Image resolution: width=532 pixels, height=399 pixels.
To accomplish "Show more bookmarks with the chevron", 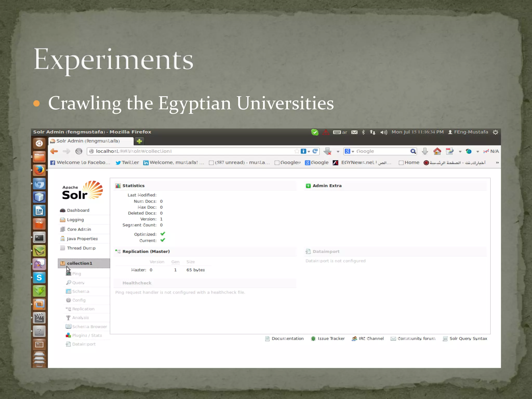I will point(497,163).
